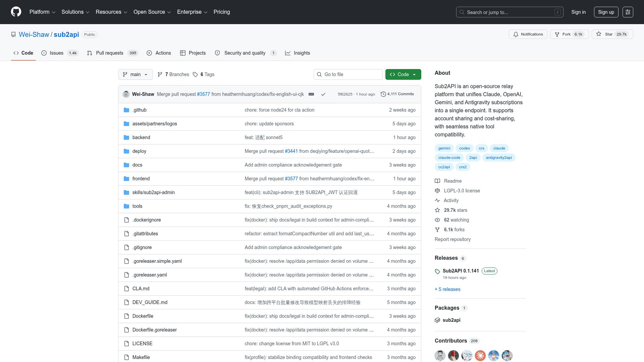Open the Dockerfile file icon
Screen dimensions: 644x362
[126, 316]
